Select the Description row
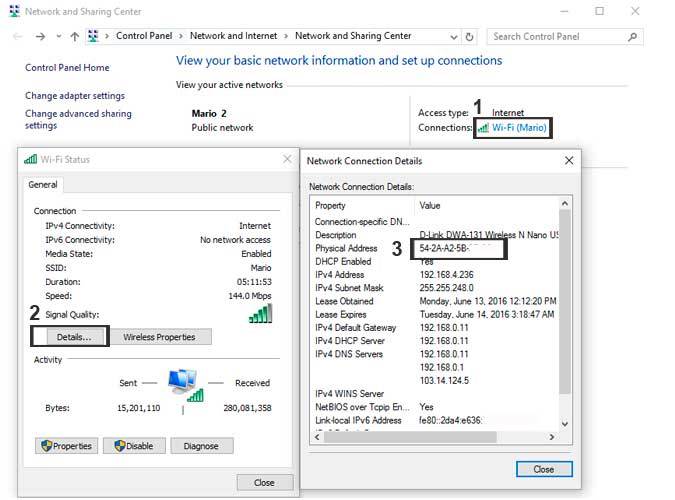Viewport: 675px width, 500px height. click(435, 235)
